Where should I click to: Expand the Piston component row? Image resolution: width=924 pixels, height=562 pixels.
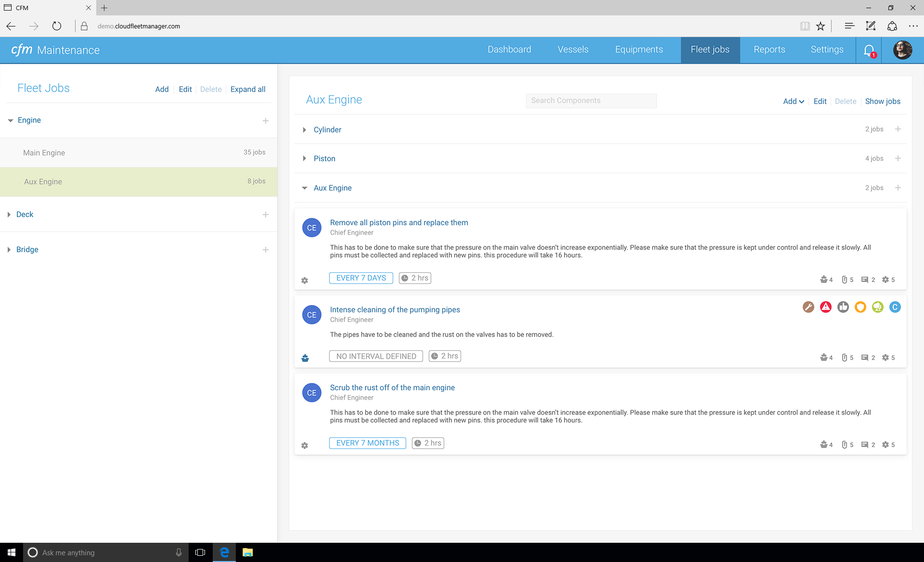click(x=305, y=159)
